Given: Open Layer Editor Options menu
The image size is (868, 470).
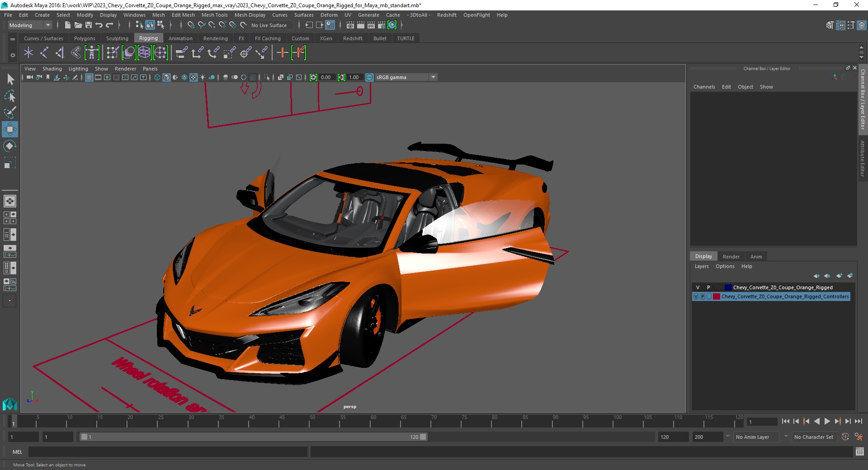Looking at the screenshot, I should (725, 266).
